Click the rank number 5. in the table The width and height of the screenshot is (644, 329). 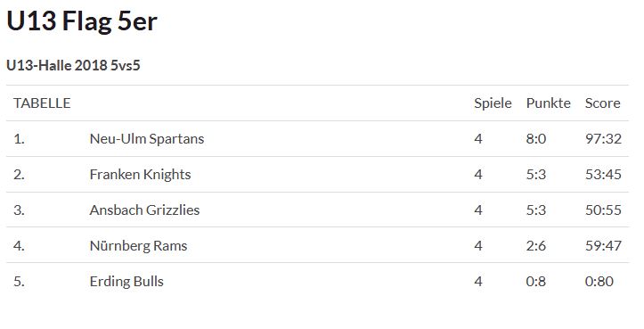[19, 282]
